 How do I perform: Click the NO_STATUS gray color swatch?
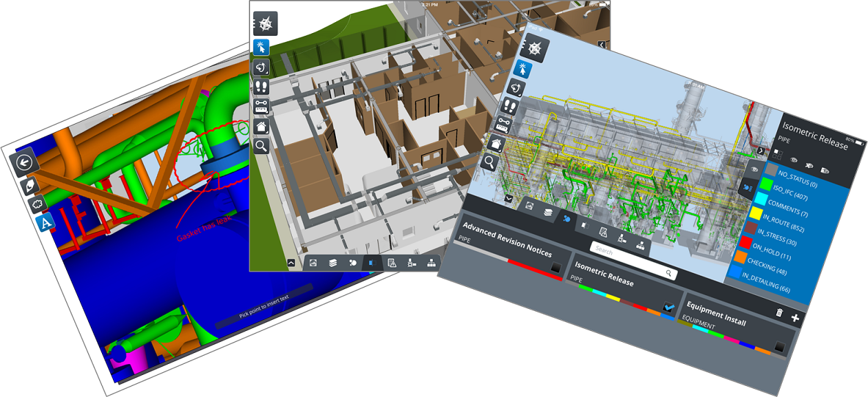point(772,169)
